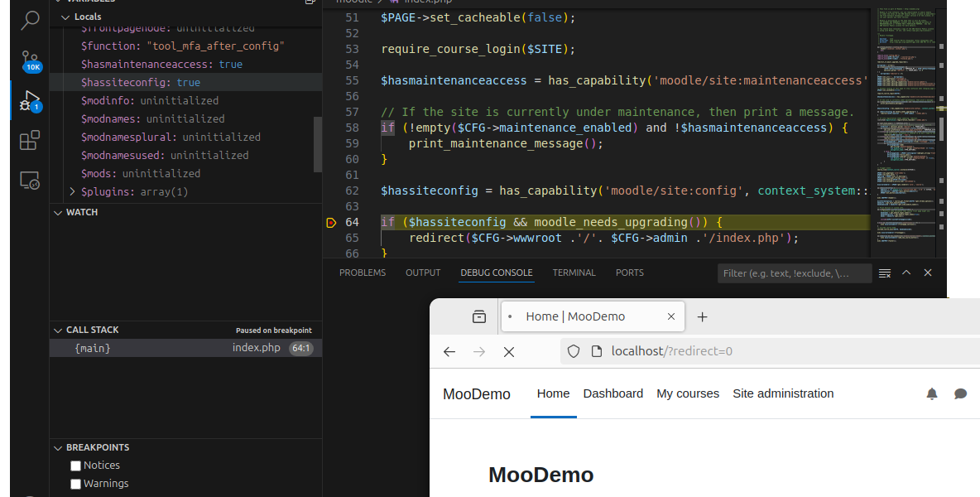
Task: Close the Home | MooDemo browser tab
Action: click(670, 316)
